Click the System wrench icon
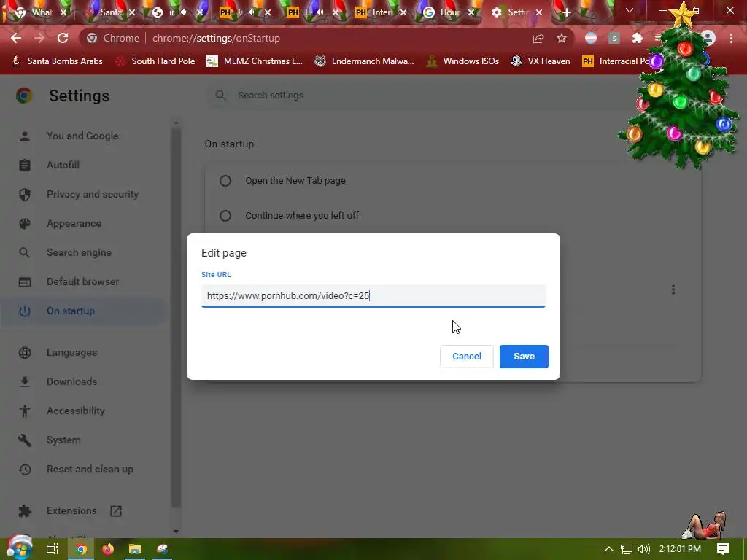 25,440
